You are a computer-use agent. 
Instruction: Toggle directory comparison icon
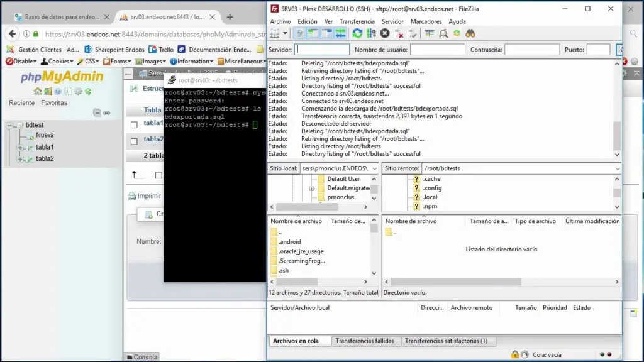(x=443, y=33)
